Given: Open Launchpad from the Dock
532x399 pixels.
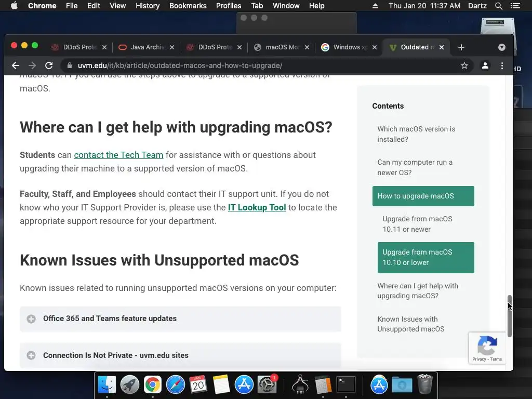Looking at the screenshot, I should tap(129, 384).
